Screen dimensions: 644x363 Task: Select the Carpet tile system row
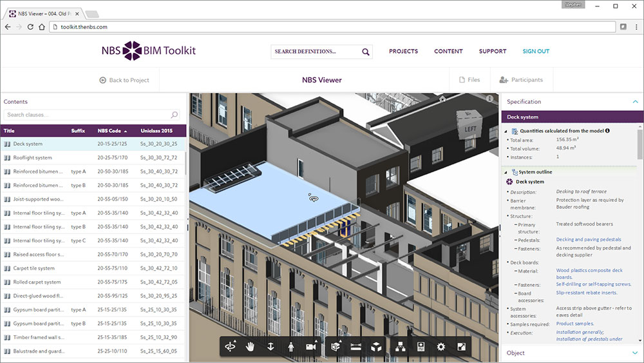click(x=93, y=268)
